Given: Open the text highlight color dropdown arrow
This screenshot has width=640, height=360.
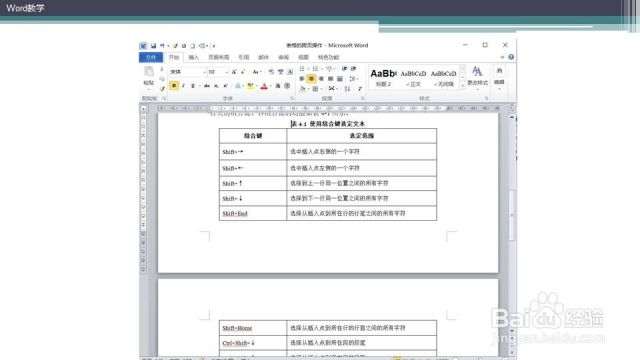Looking at the screenshot, I should coord(257,86).
